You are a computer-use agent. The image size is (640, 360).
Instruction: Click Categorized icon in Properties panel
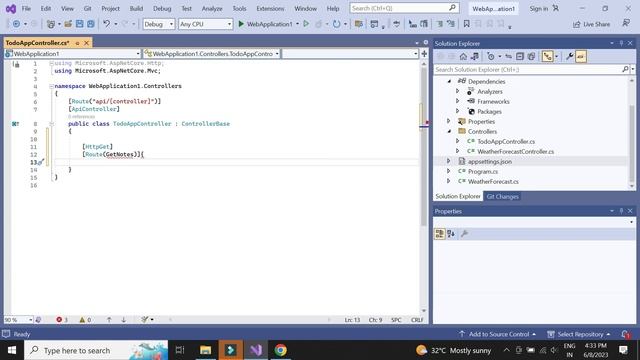(440, 234)
